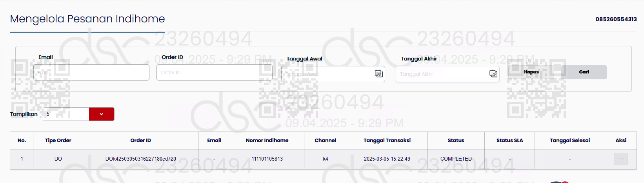644x183 pixels.
Task: Select Indihome number 111101105813 cell
Action: (267, 159)
